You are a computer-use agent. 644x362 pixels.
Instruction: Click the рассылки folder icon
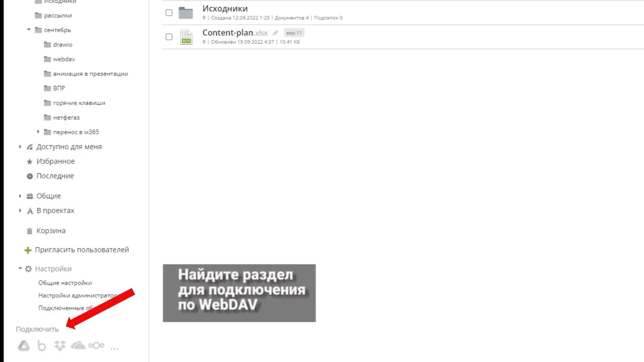[38, 15]
